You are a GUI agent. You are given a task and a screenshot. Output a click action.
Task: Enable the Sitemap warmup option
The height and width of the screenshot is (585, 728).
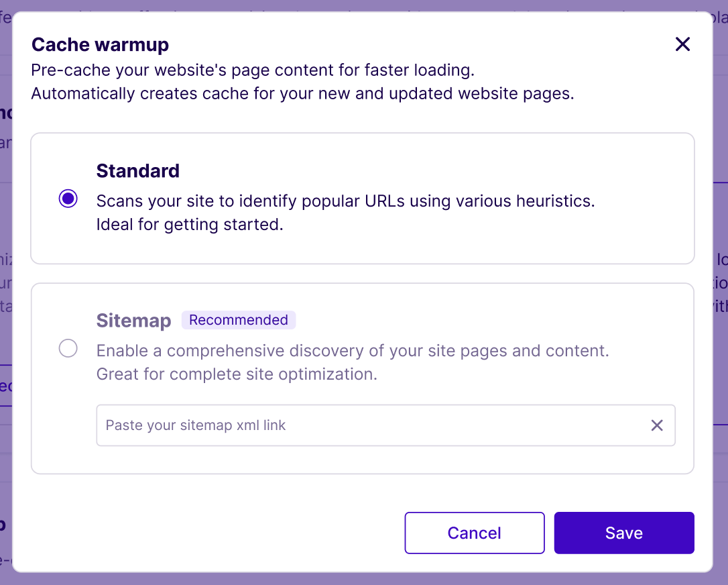(x=68, y=348)
